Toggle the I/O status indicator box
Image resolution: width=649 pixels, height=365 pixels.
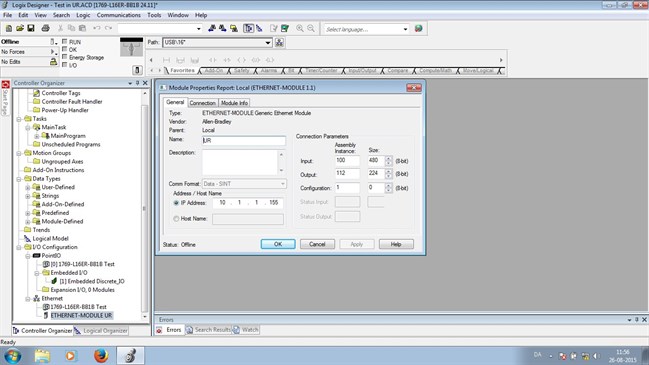point(65,65)
